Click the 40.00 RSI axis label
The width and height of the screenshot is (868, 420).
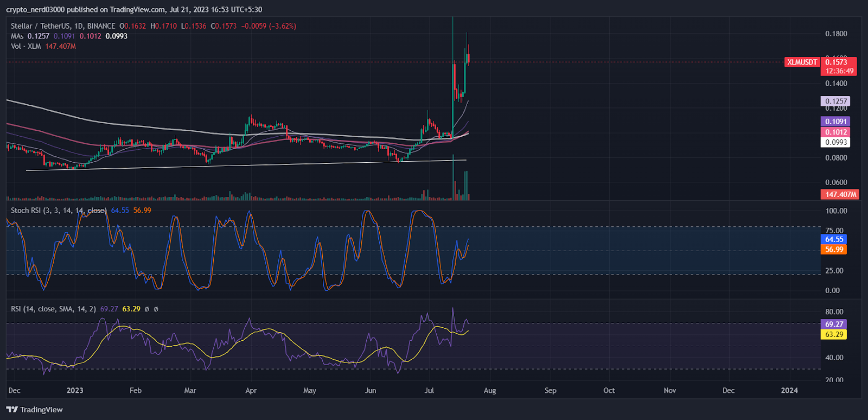tap(834, 358)
